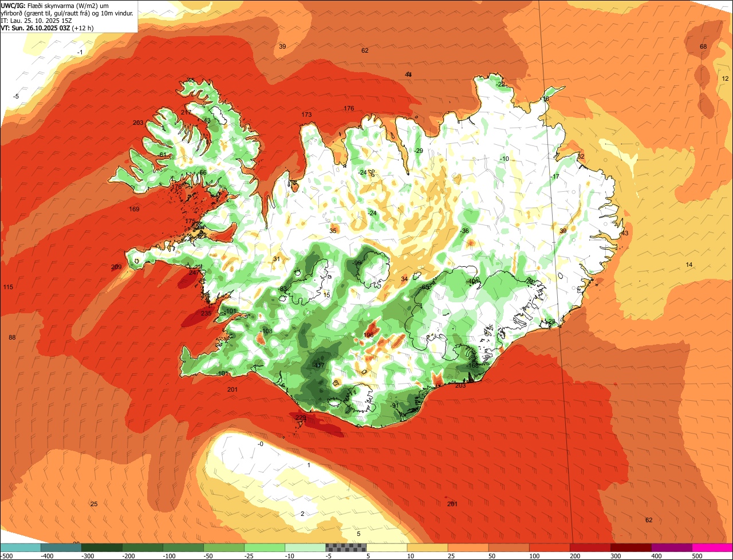Click the map value -65
The width and height of the screenshot is (733, 560).
point(425,287)
